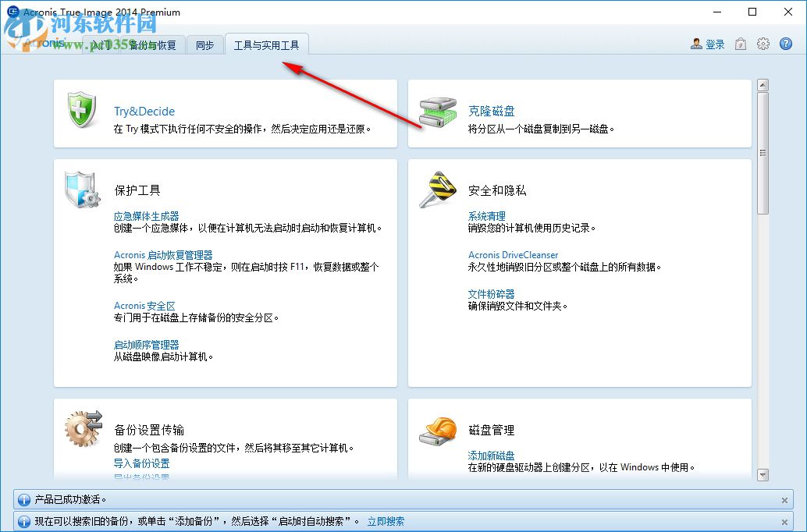This screenshot has width=807, height=532.
Task: Click the scrollbar down arrow
Action: [x=763, y=475]
